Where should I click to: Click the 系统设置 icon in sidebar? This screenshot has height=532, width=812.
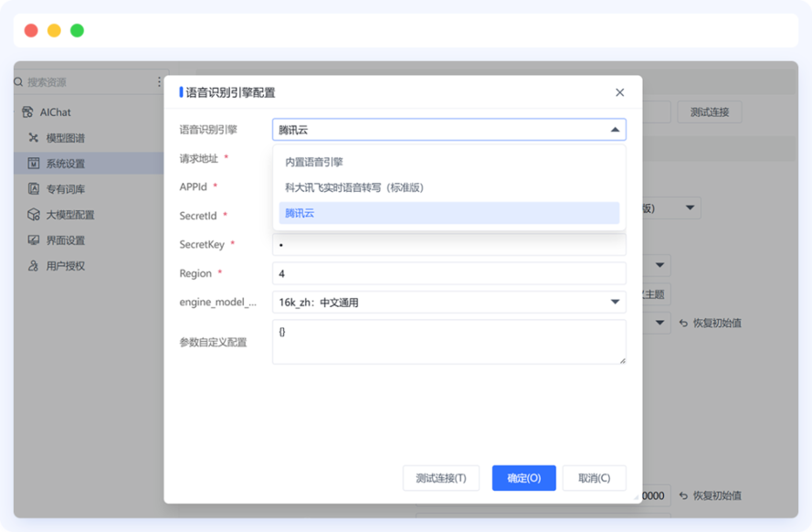(x=34, y=164)
